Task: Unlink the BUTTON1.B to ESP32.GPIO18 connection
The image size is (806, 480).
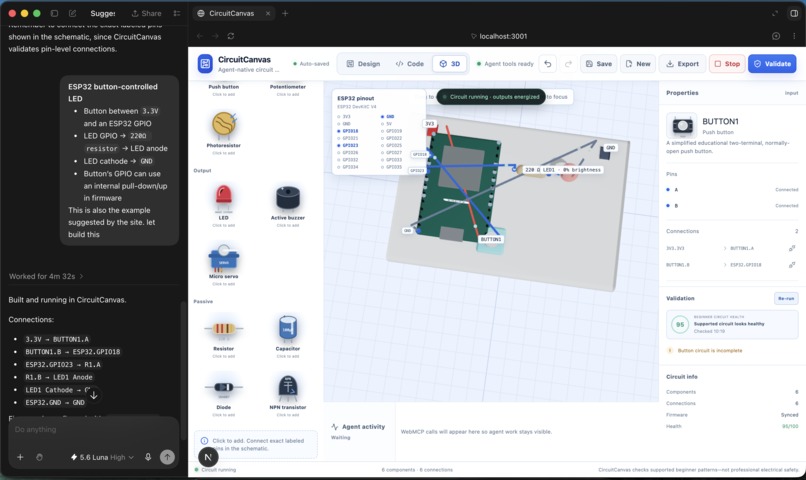Action: click(x=792, y=265)
